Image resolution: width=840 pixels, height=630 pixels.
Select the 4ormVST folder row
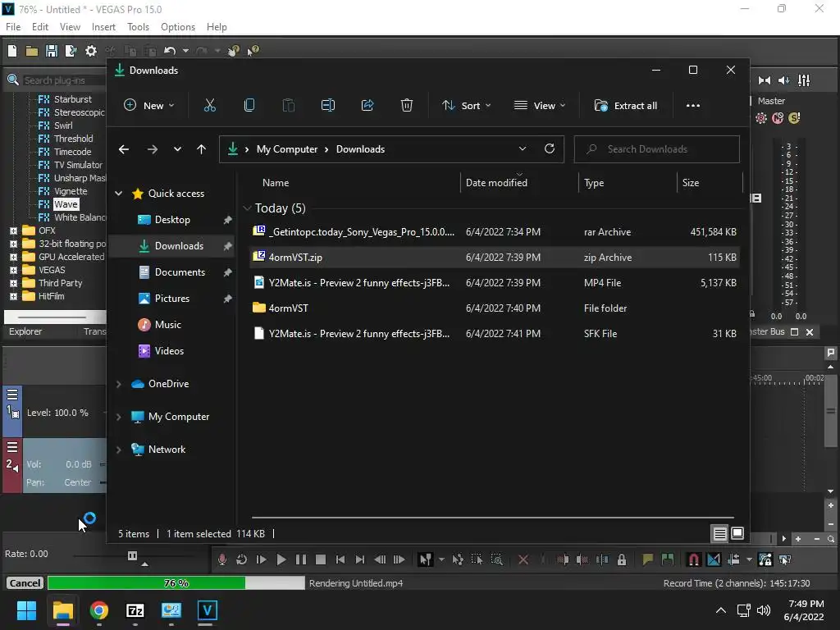click(495, 308)
